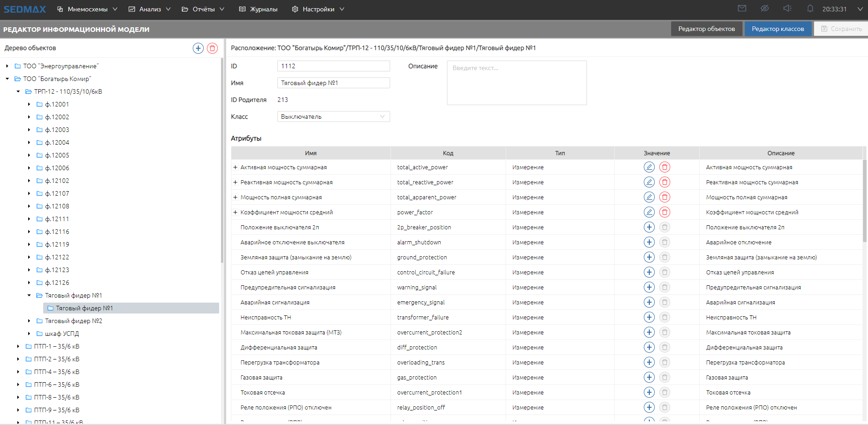Add value for ground_protection attribute
868x425 pixels.
[649, 257]
